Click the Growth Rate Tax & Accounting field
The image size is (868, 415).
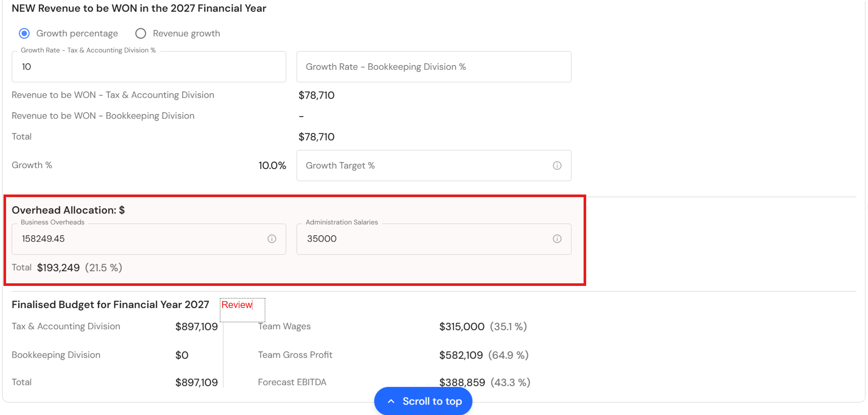(149, 67)
